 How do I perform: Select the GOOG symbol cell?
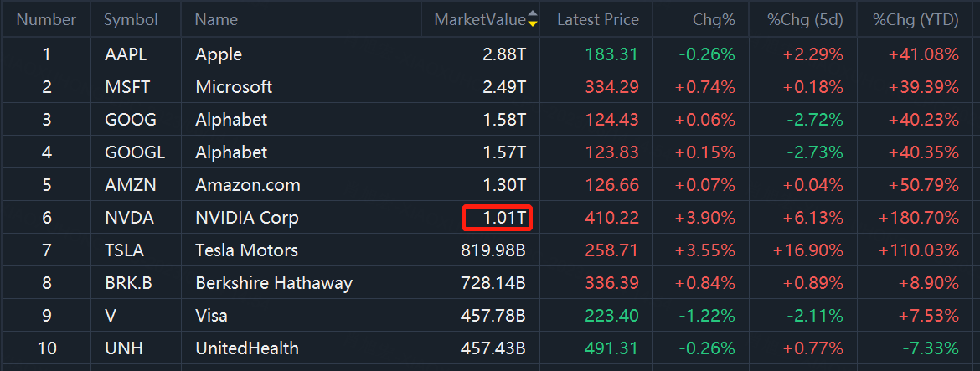click(131, 119)
